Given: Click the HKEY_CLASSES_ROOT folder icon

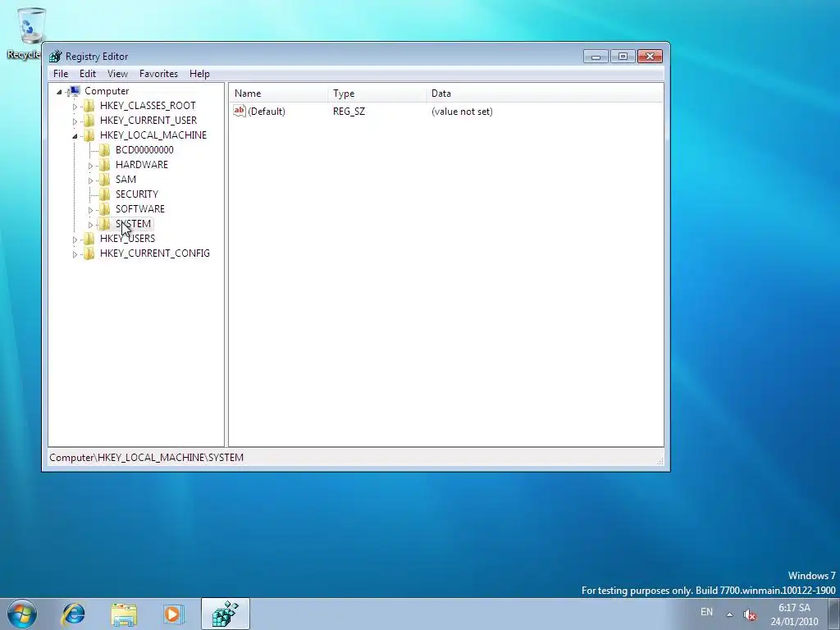Looking at the screenshot, I should coord(89,106).
